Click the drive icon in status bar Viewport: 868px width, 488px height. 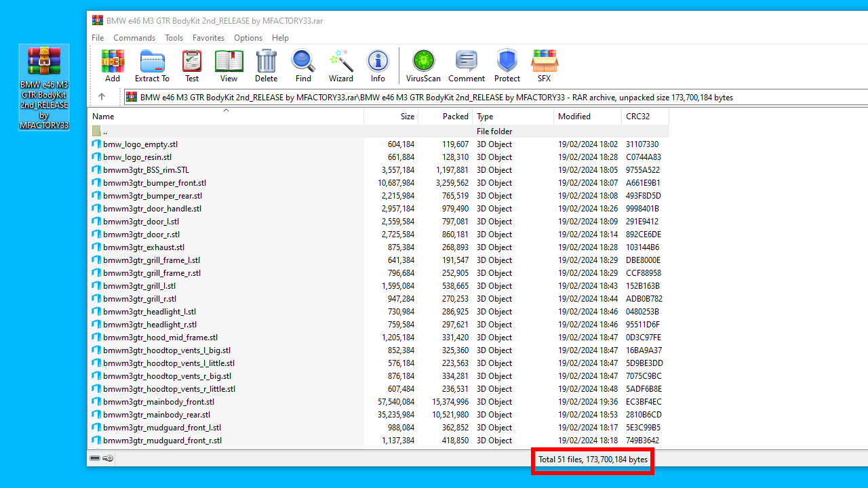(95, 459)
